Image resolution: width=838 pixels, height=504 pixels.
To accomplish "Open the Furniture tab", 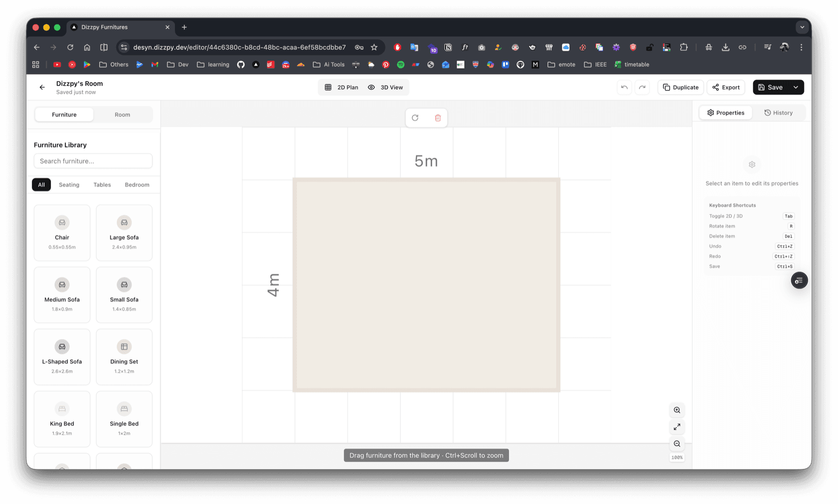I will (x=64, y=115).
